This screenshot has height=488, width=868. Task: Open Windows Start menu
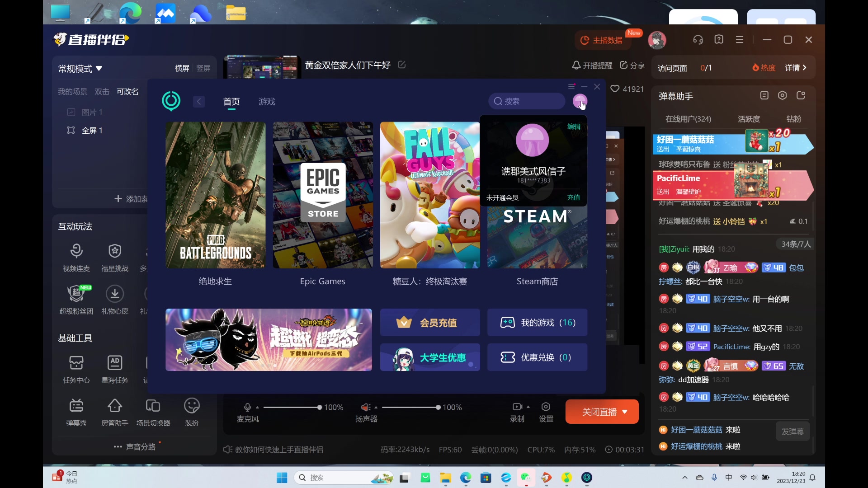tap(282, 478)
